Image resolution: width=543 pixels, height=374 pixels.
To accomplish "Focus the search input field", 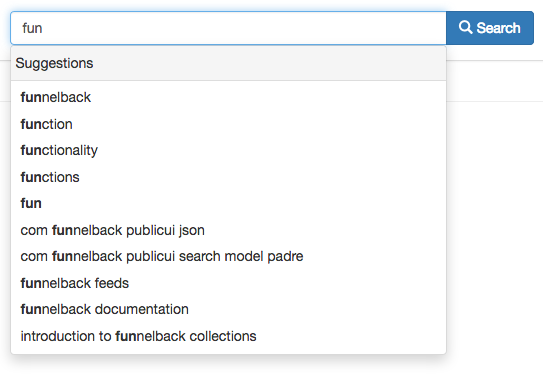I will [x=229, y=28].
